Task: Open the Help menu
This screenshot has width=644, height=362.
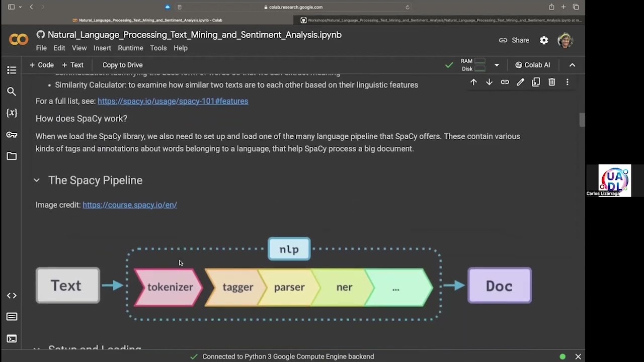Action: pos(181,48)
